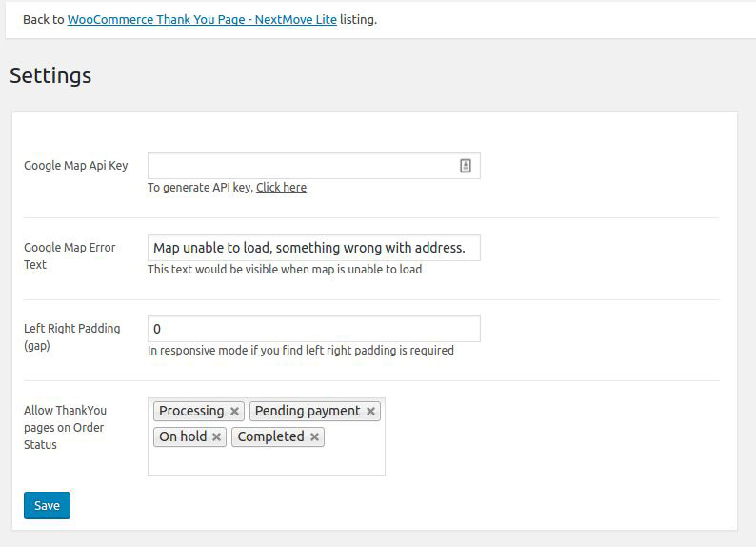Select the Left Right Padding input box
The height and width of the screenshot is (547, 756).
pyautogui.click(x=313, y=329)
